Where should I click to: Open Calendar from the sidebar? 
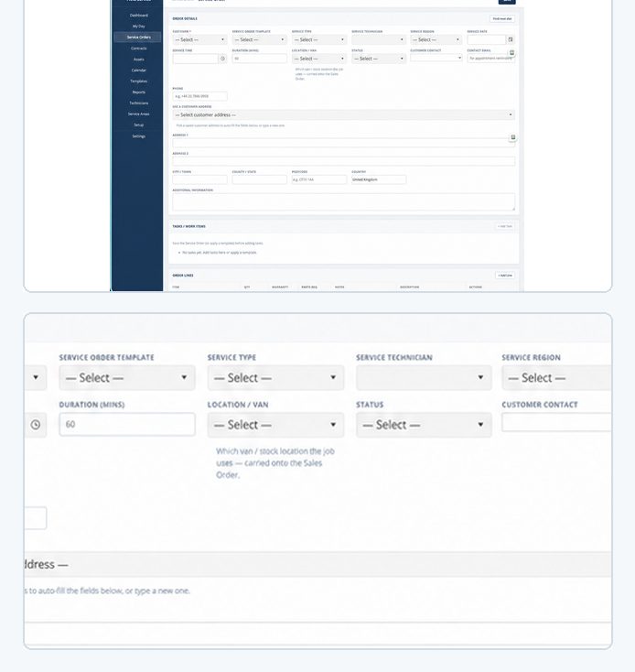[x=139, y=70]
